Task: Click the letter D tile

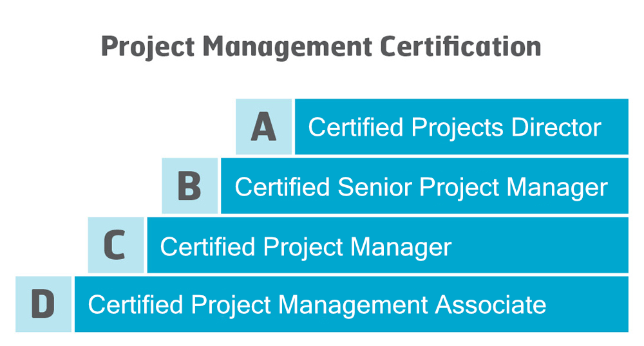Action: (44, 304)
